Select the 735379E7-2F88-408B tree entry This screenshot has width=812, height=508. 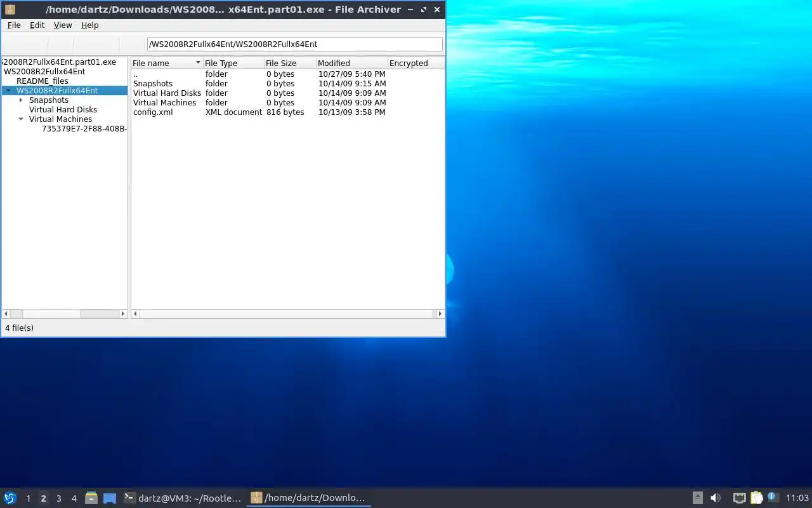84,129
